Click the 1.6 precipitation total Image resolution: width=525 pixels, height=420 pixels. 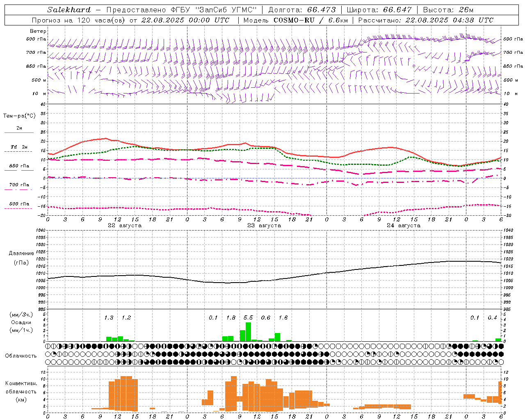click(283, 317)
